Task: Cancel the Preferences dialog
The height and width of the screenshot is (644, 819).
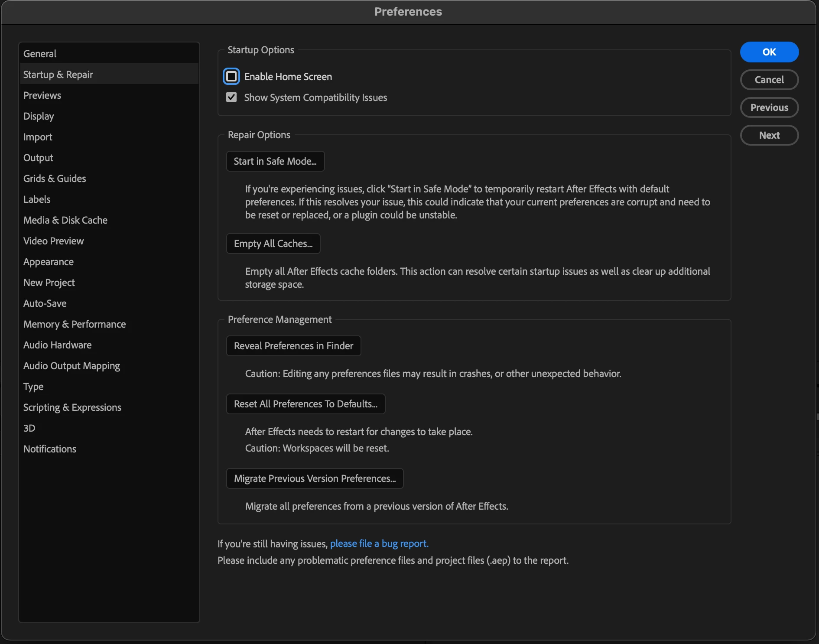Action: click(x=769, y=80)
